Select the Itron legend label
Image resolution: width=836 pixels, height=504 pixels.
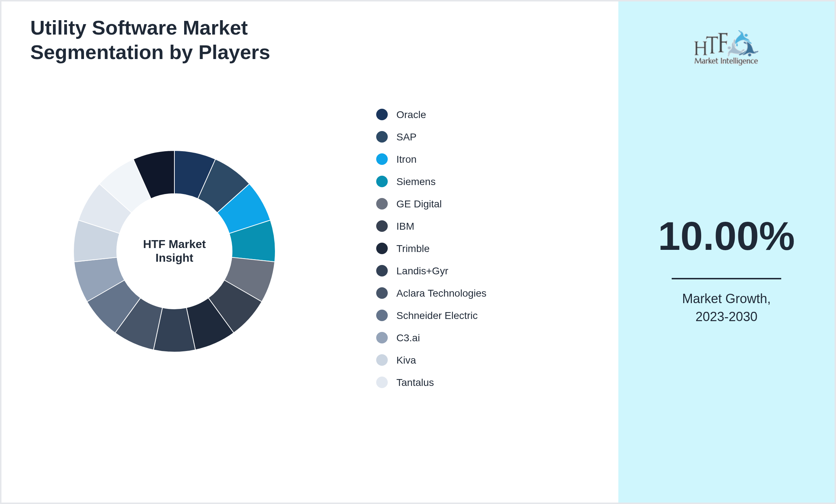click(406, 159)
